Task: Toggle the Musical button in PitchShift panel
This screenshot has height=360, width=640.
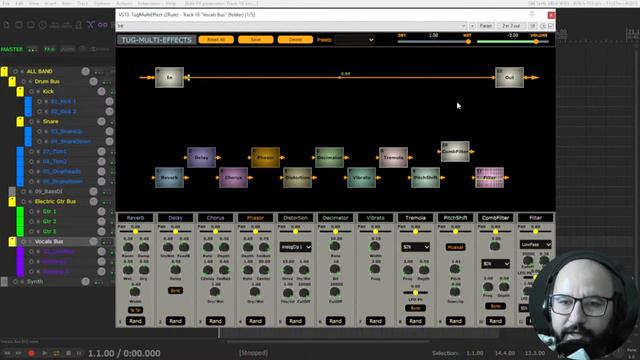Action: (456, 247)
